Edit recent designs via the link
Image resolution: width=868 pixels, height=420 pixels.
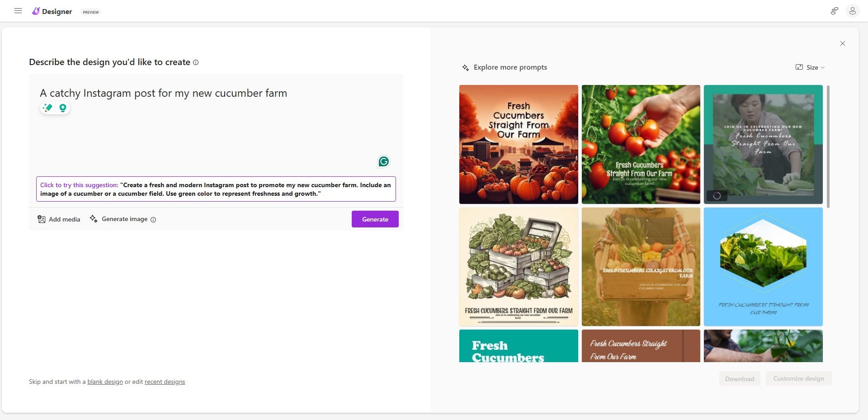(165, 382)
